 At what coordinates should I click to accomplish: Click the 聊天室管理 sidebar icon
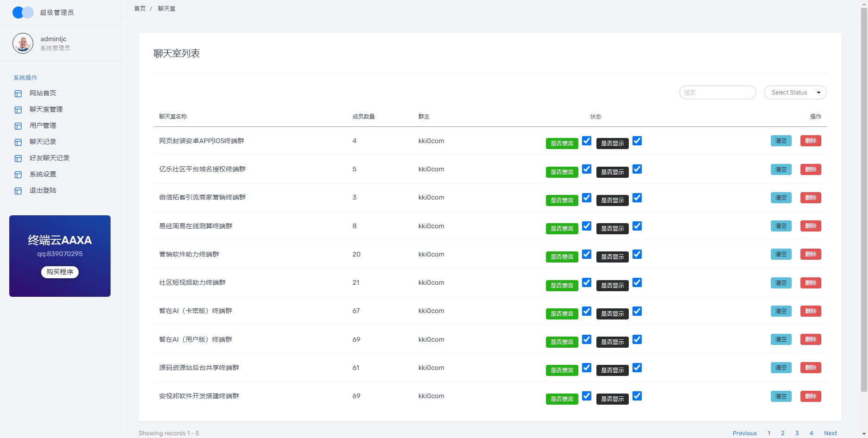point(18,110)
